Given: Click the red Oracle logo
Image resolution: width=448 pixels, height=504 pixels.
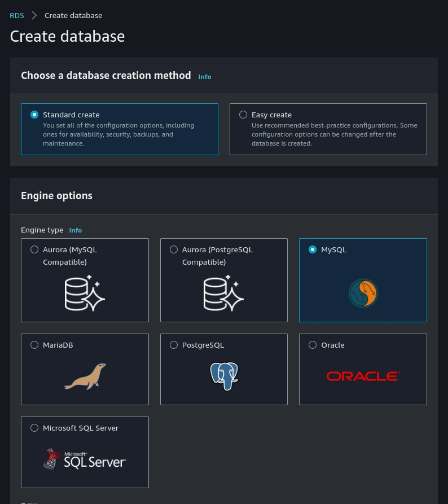Looking at the screenshot, I should point(363,376).
